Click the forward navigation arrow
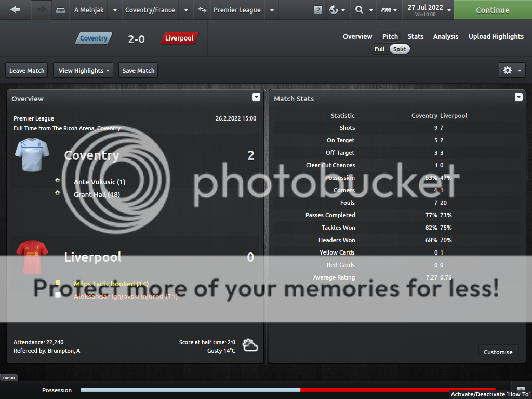The width and height of the screenshot is (532, 399). (x=42, y=10)
